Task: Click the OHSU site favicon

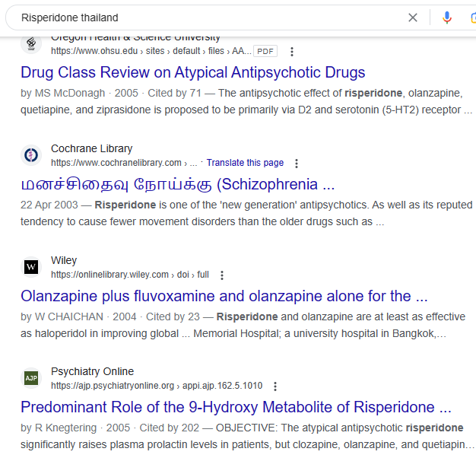Action: [31, 43]
